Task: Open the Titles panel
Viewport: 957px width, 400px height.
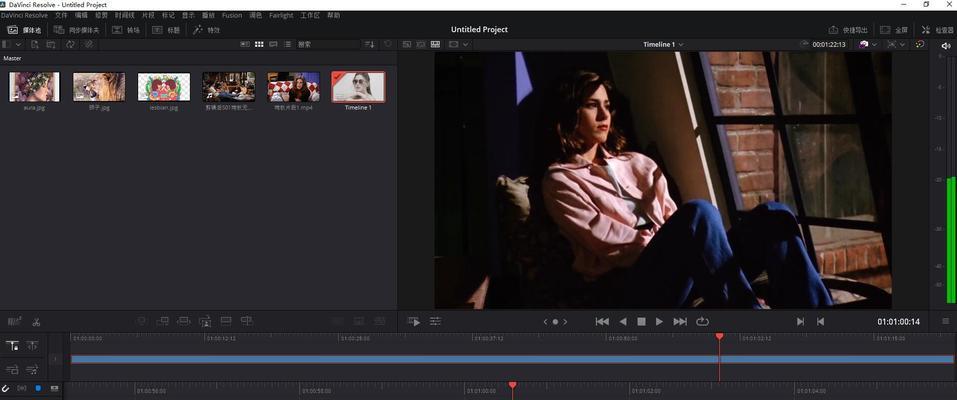Action: (x=166, y=29)
